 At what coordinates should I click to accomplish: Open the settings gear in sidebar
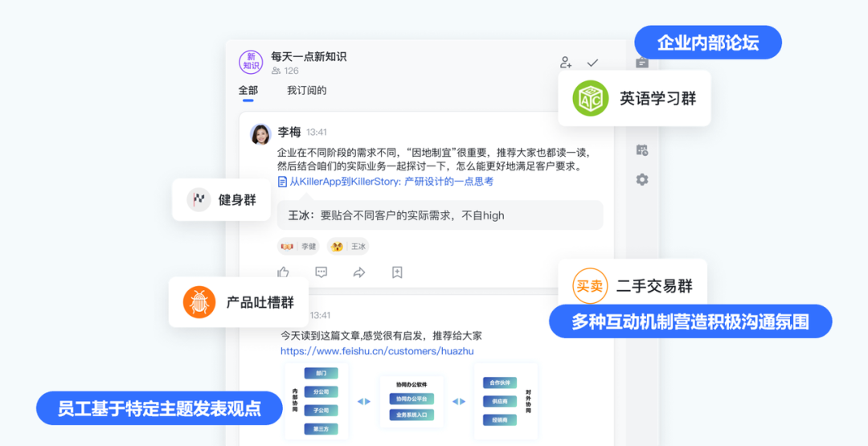click(x=641, y=179)
